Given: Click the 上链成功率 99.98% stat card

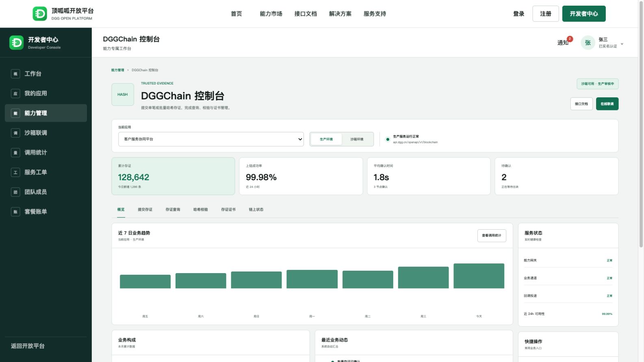Looking at the screenshot, I should tap(301, 176).
